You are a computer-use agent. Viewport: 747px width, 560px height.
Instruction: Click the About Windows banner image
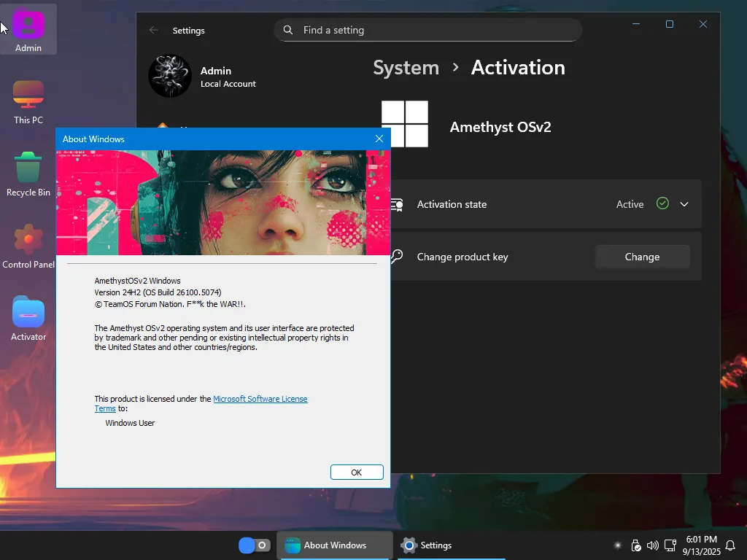pyautogui.click(x=223, y=203)
